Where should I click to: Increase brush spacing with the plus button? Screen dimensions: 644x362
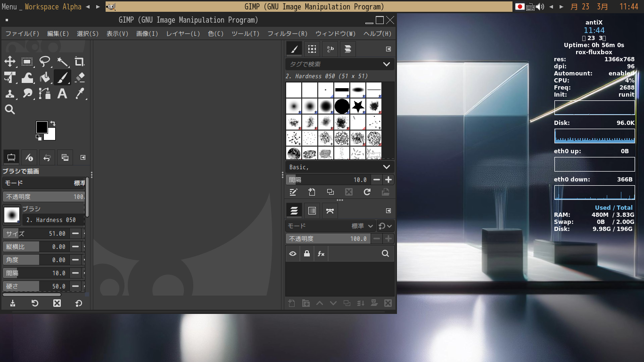point(388,180)
